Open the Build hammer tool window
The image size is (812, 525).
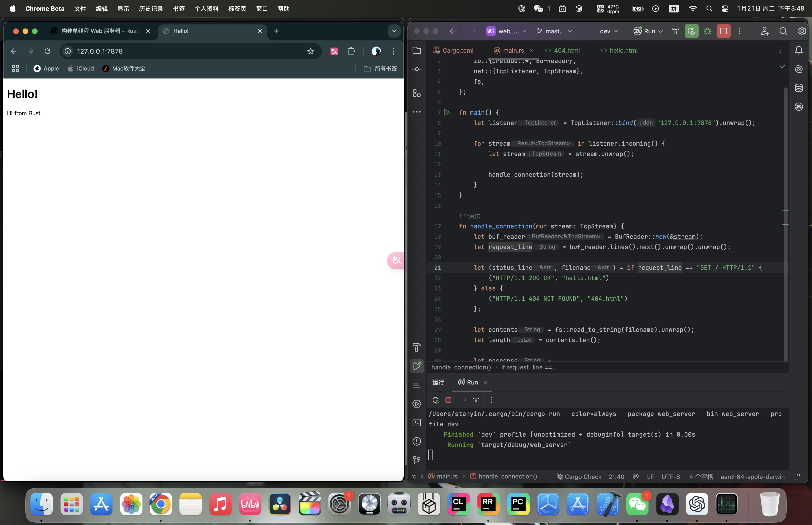pos(417,347)
